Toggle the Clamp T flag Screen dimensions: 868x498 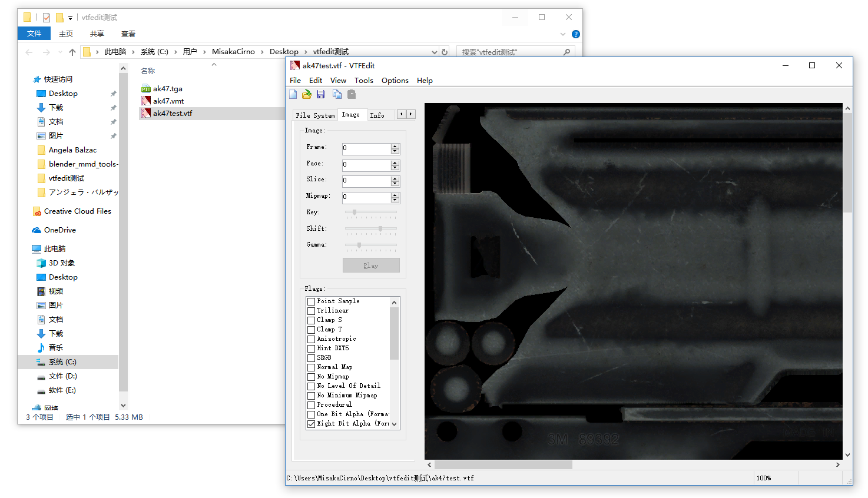point(311,330)
